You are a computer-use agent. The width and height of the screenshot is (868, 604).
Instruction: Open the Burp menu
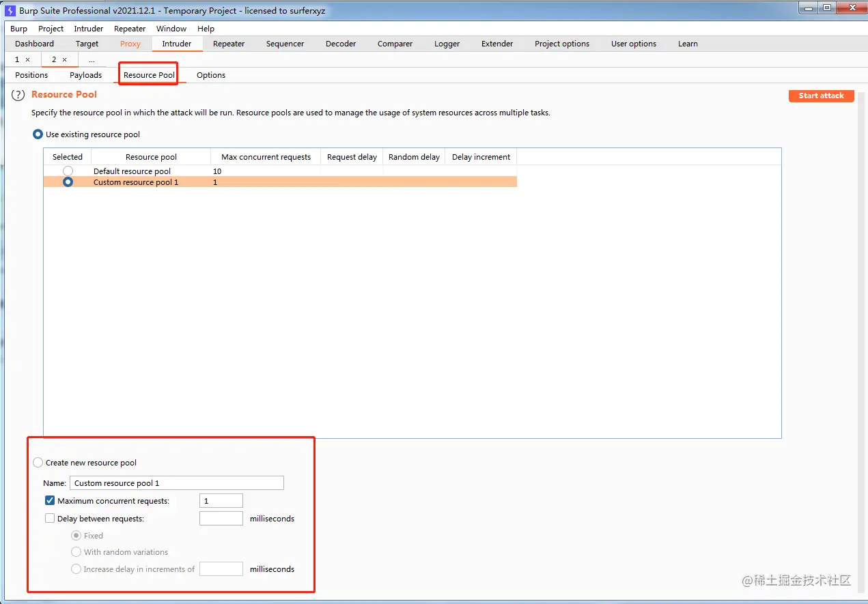(x=18, y=29)
